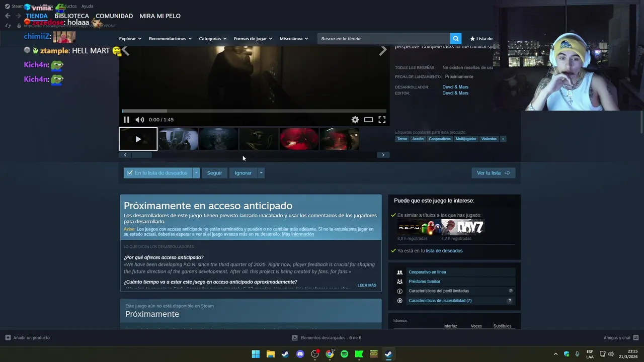Open Ignorar options dropdown arrow
The width and height of the screenshot is (644, 362).
261,173
